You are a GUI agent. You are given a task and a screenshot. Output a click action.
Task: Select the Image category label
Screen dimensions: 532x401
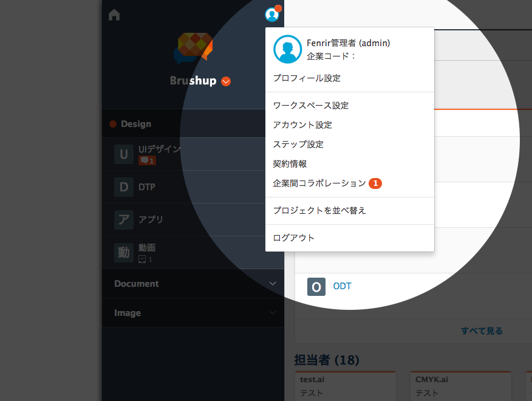(x=128, y=313)
